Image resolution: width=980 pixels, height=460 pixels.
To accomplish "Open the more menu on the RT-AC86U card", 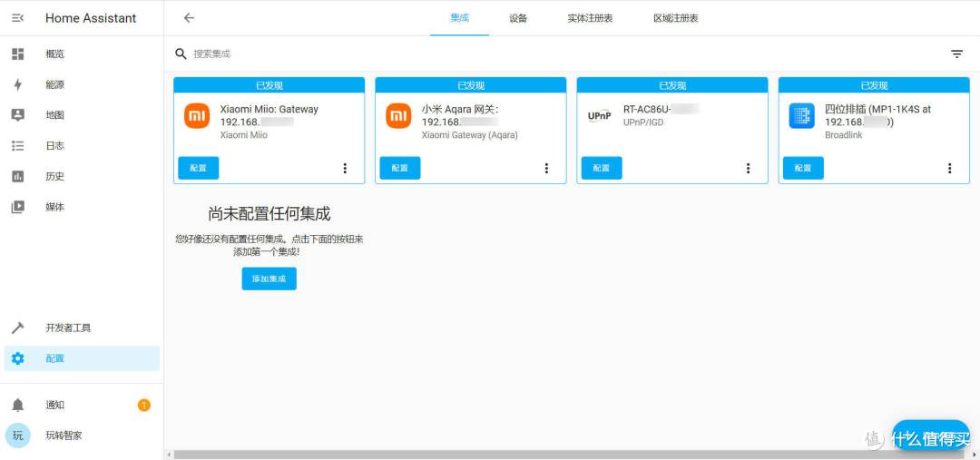I will (748, 168).
